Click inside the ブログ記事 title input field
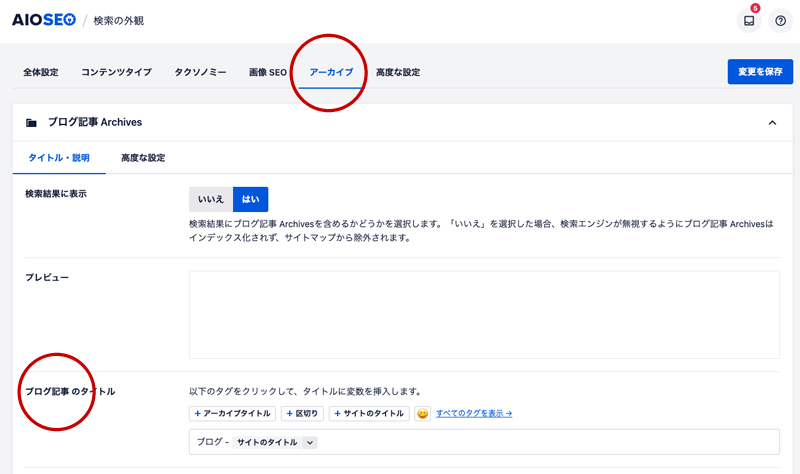The height and width of the screenshot is (474, 800). (x=484, y=442)
